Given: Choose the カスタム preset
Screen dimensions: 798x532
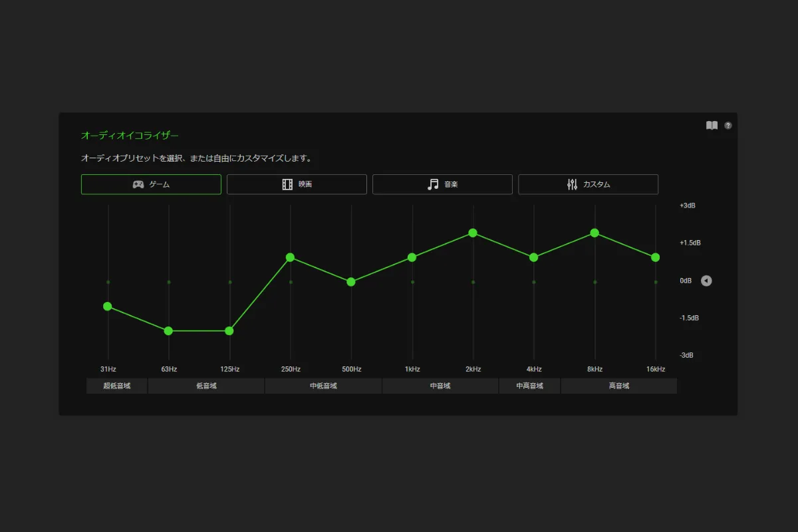Looking at the screenshot, I should click(588, 184).
